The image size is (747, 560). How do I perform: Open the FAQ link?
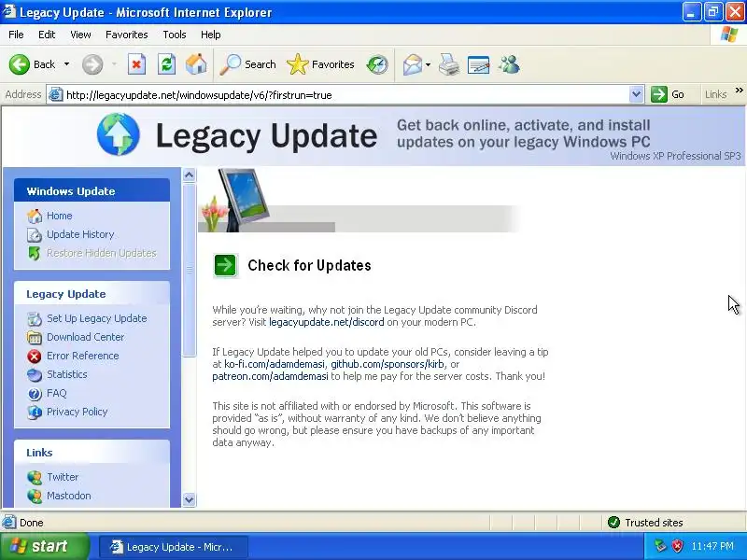[x=57, y=393]
